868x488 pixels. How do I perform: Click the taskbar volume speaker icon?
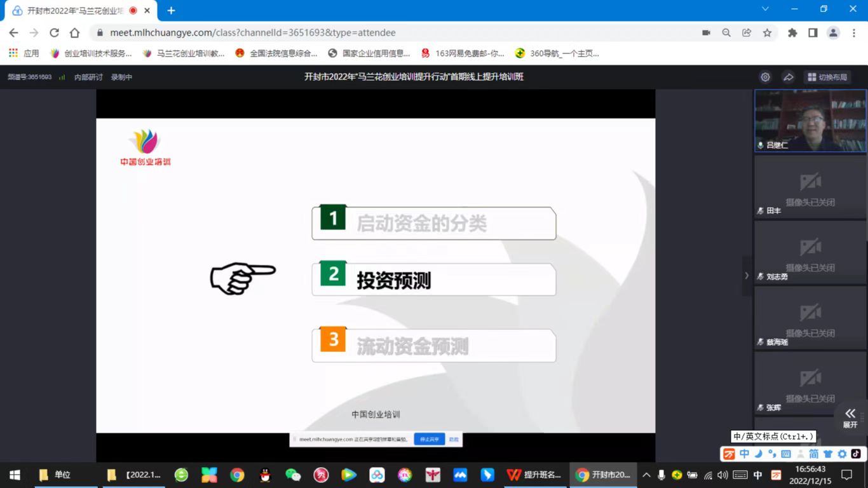(722, 475)
